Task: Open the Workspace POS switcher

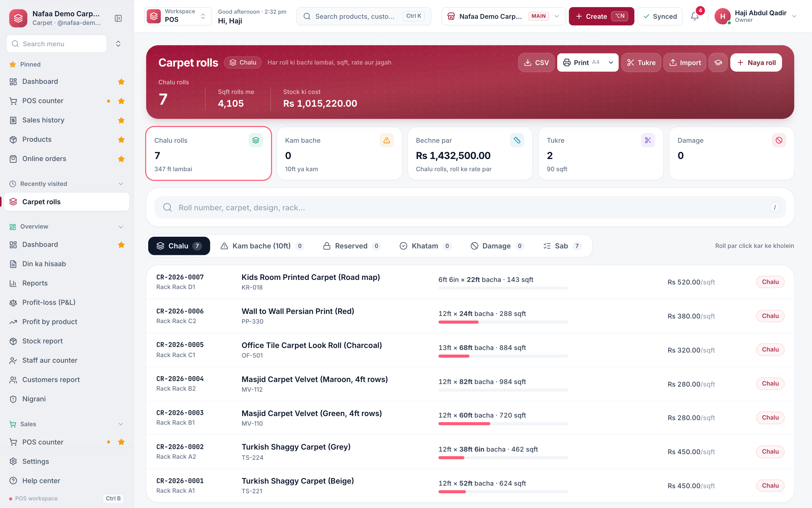Action: [178, 16]
